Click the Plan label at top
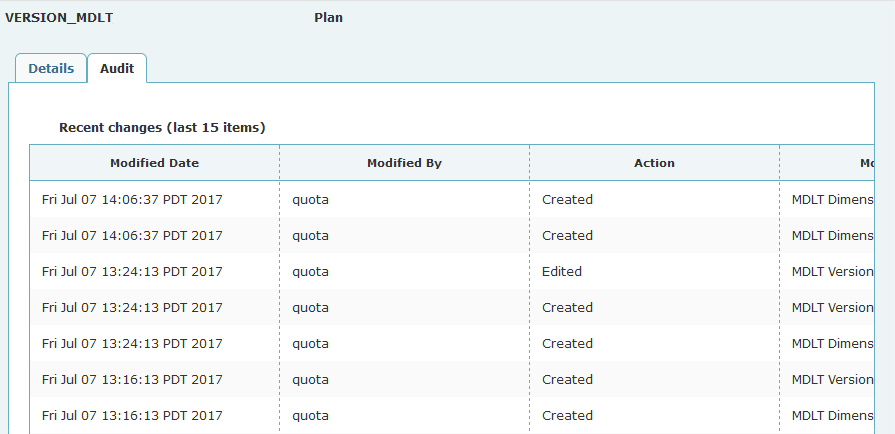 328,17
